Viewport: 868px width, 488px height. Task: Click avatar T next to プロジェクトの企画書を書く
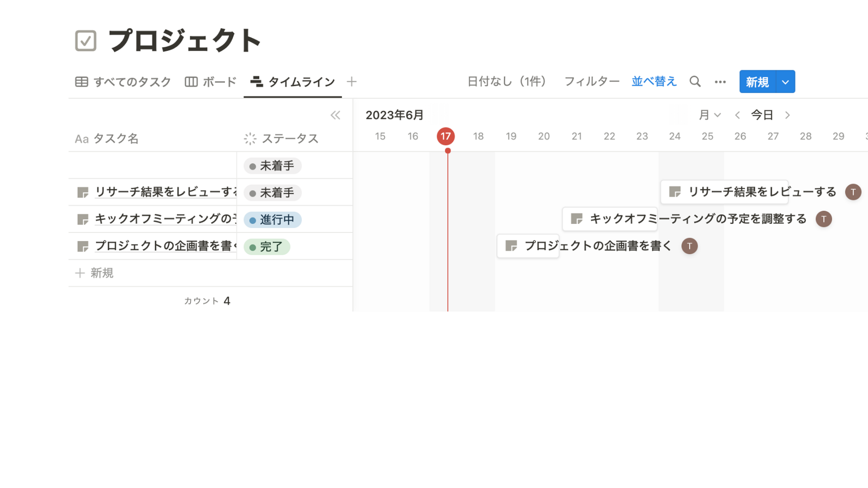689,246
